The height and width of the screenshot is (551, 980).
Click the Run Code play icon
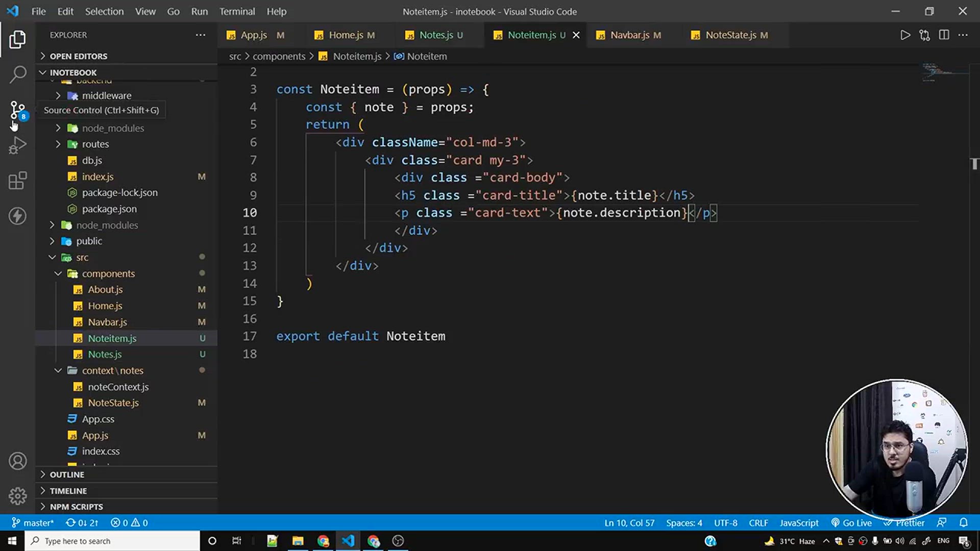click(x=905, y=35)
